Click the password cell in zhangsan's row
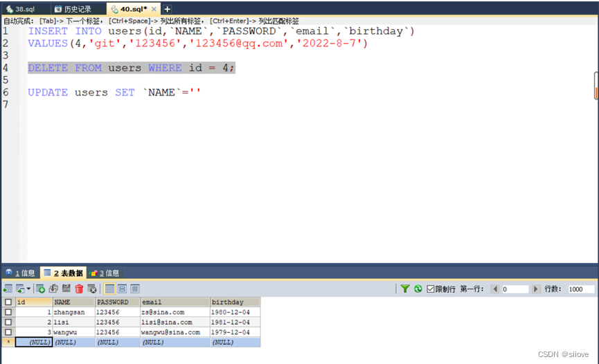599x364 pixels. (118, 312)
